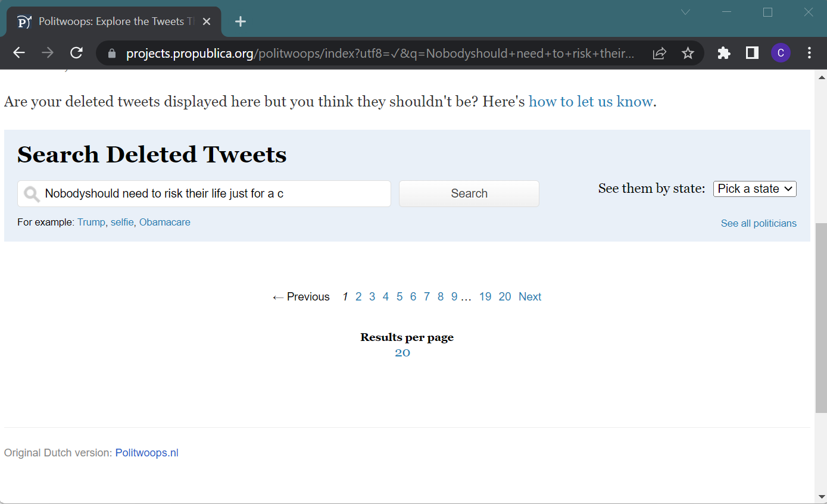Go to results page 3
The width and height of the screenshot is (827, 504).
coord(372,297)
